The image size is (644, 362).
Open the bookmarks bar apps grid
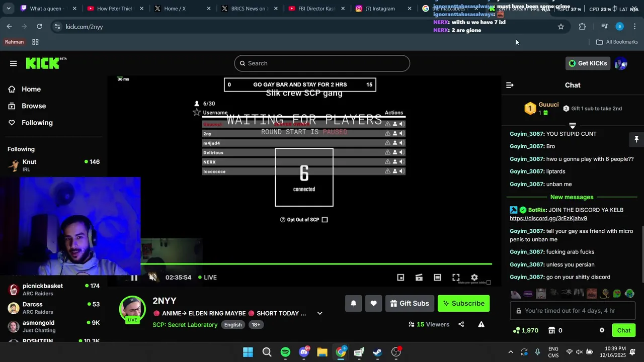[x=35, y=42]
